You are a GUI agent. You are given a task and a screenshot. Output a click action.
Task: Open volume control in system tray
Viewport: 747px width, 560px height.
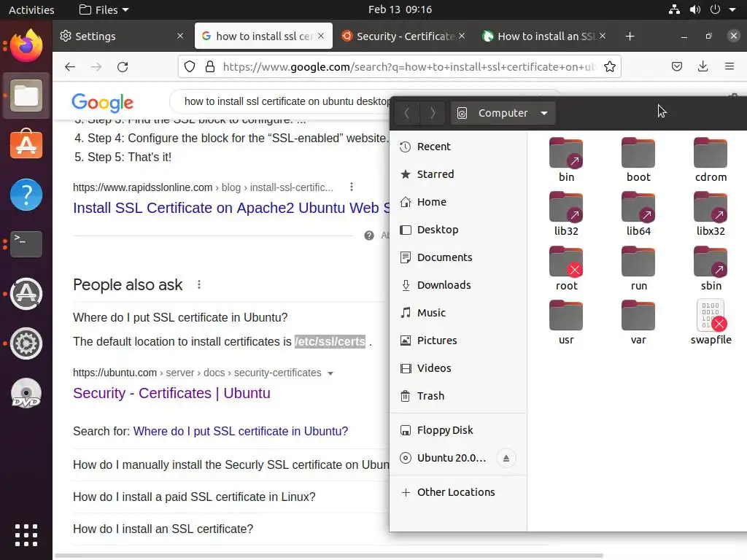(x=694, y=9)
